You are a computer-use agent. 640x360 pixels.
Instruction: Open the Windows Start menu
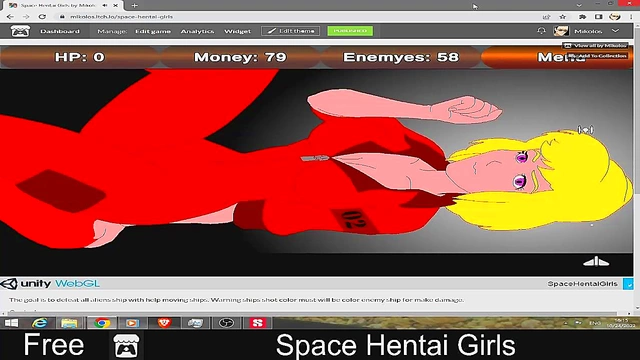point(11,323)
